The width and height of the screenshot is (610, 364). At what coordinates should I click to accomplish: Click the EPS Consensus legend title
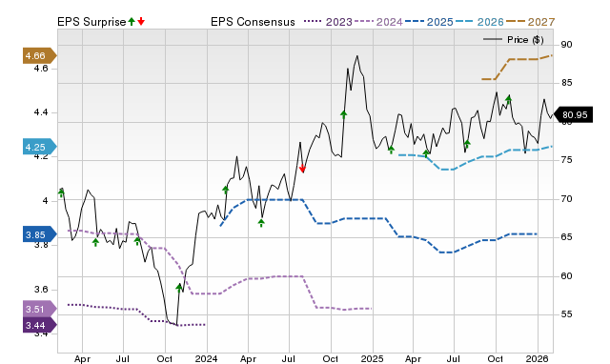[253, 22]
